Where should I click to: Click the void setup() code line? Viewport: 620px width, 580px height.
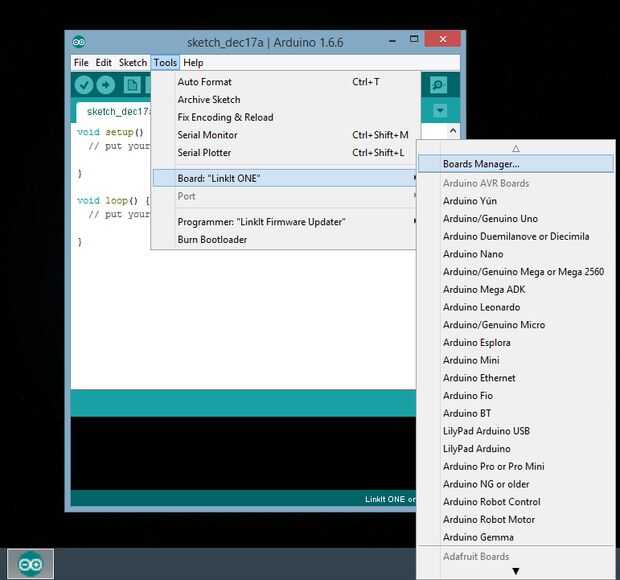[110, 132]
